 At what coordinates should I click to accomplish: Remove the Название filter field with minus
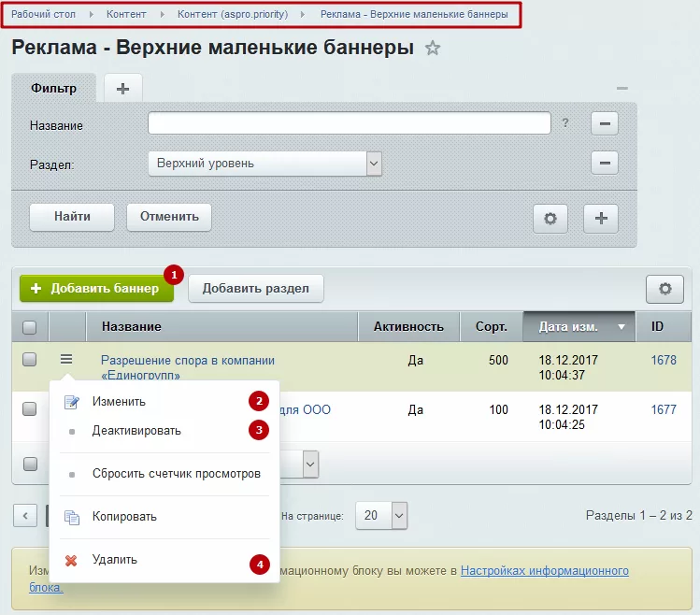point(605,123)
